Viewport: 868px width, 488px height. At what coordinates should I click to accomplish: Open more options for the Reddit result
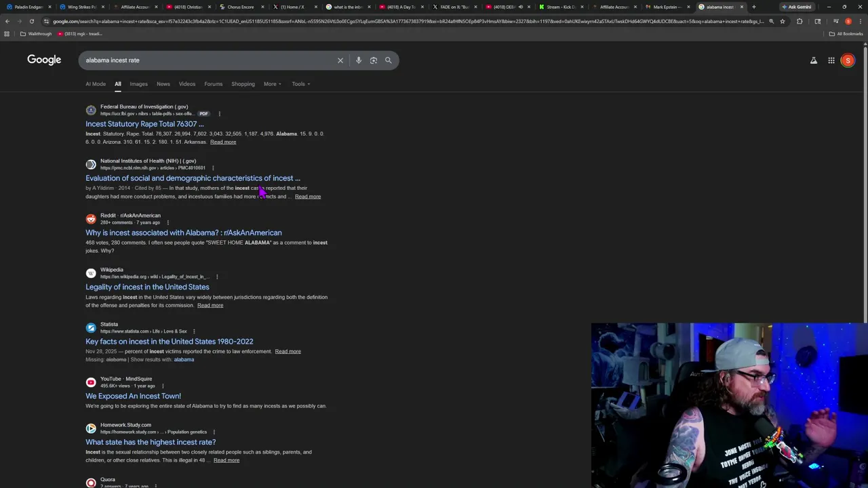pos(167,222)
